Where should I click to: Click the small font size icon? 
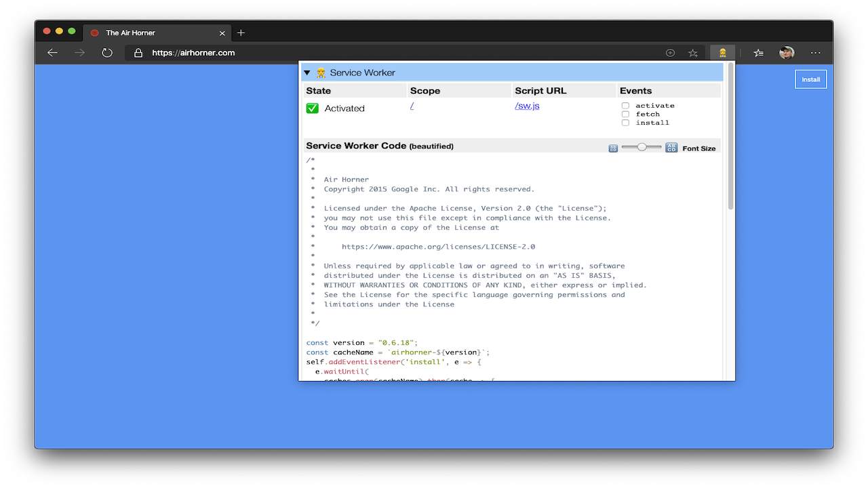tap(613, 148)
